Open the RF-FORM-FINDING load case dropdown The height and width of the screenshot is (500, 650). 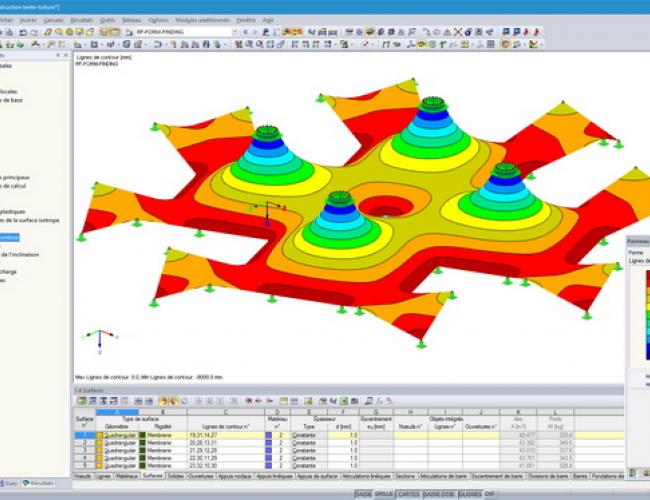click(233, 32)
